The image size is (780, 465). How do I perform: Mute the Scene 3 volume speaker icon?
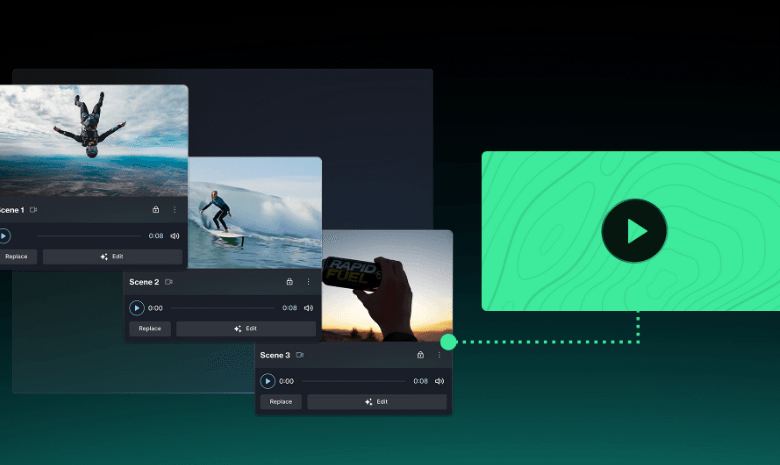pos(439,381)
